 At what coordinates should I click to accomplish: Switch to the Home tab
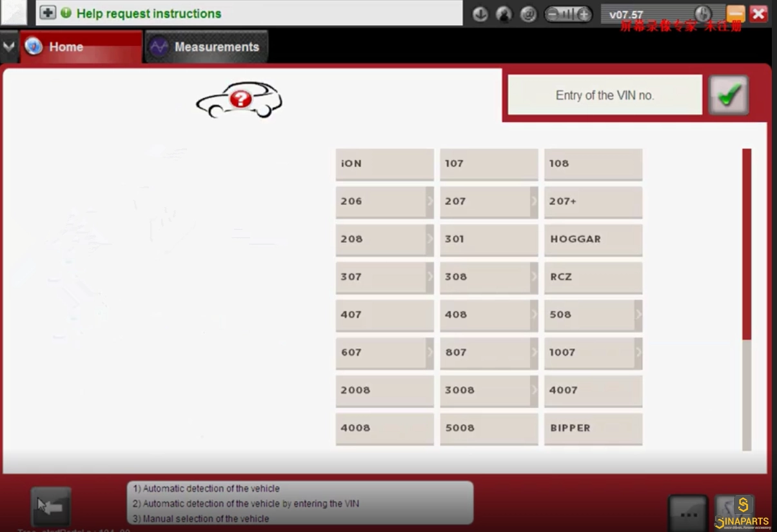click(x=81, y=47)
